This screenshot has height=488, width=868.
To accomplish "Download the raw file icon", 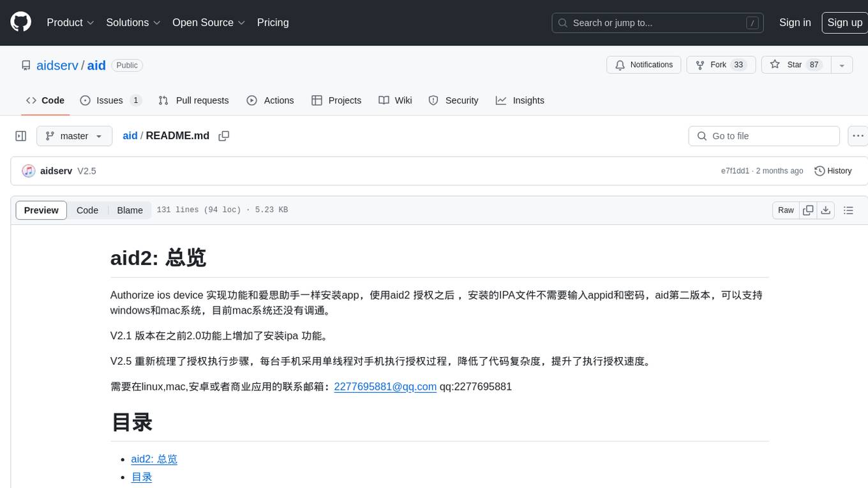I will point(825,210).
